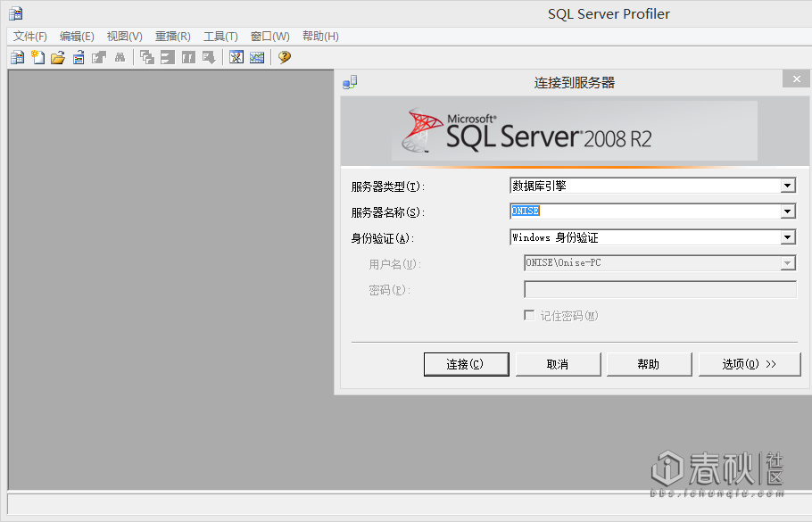This screenshot has width=812, height=522.
Task: Open the 窗口(W) menu
Action: pyautogui.click(x=269, y=37)
